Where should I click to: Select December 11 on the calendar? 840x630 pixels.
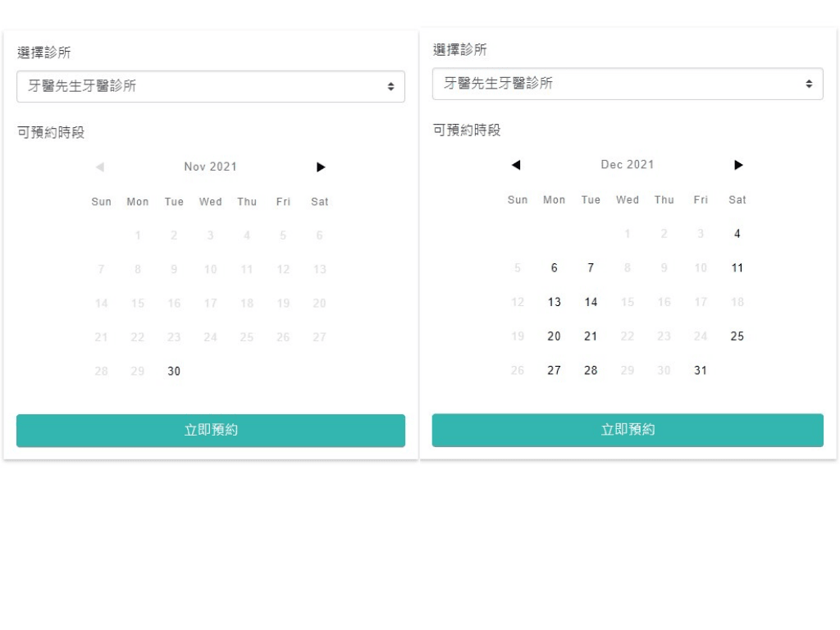(737, 268)
